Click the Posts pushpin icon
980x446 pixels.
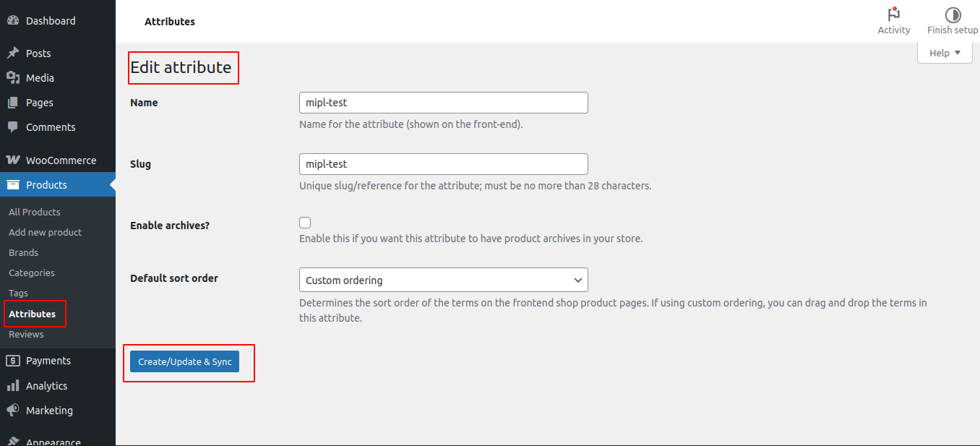[13, 53]
